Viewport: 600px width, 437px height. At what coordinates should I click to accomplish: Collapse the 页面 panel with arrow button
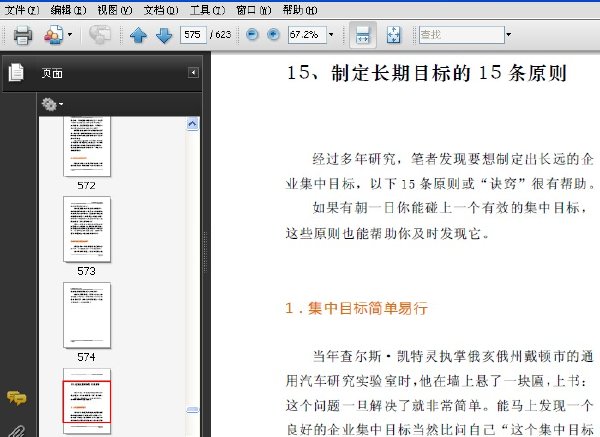[x=193, y=73]
